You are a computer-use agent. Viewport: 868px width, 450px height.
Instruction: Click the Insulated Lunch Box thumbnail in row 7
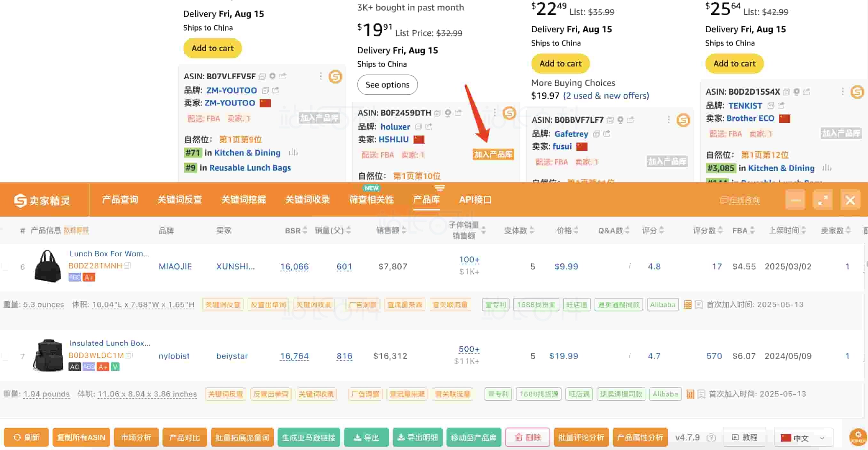48,356
